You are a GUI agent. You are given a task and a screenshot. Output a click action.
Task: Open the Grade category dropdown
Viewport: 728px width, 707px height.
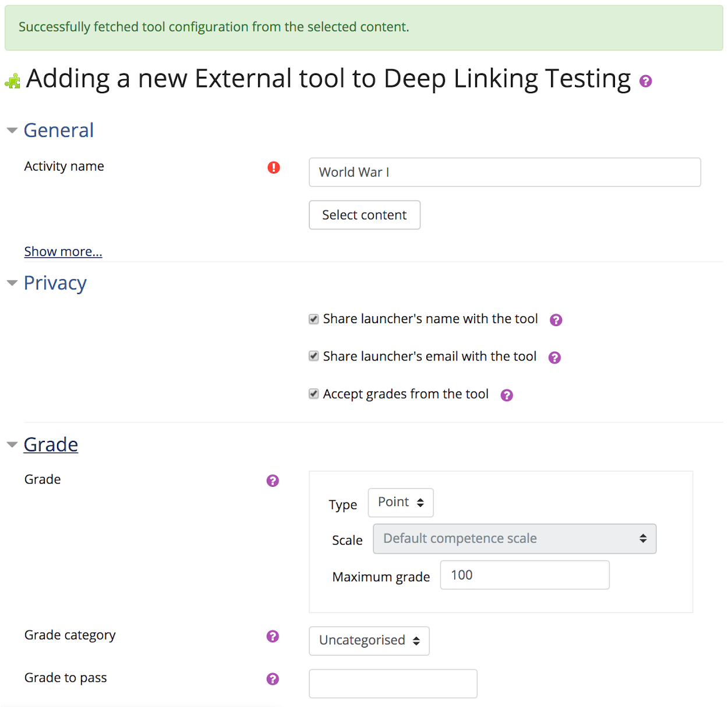tap(369, 641)
